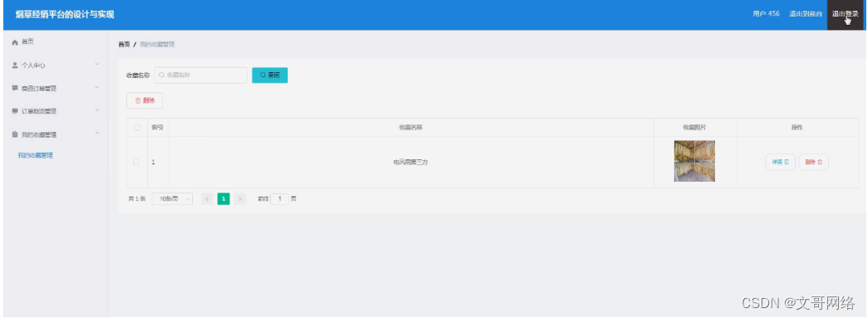The width and height of the screenshot is (868, 318).
Task: Expand the 订单物流管理 chevron
Action: pos(97,110)
